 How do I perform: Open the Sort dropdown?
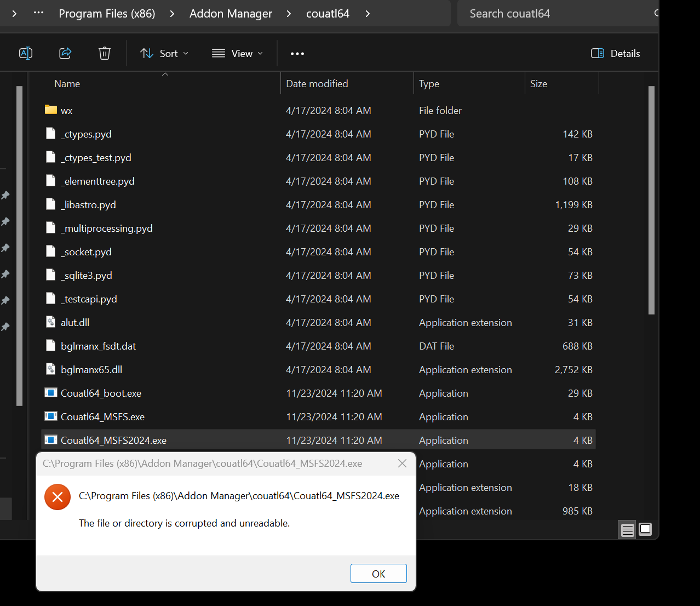[164, 53]
